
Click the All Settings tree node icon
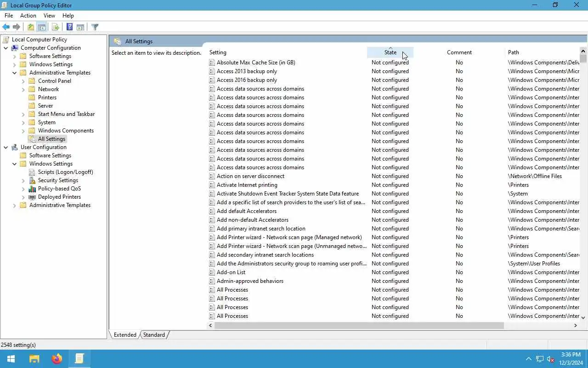pos(32,139)
